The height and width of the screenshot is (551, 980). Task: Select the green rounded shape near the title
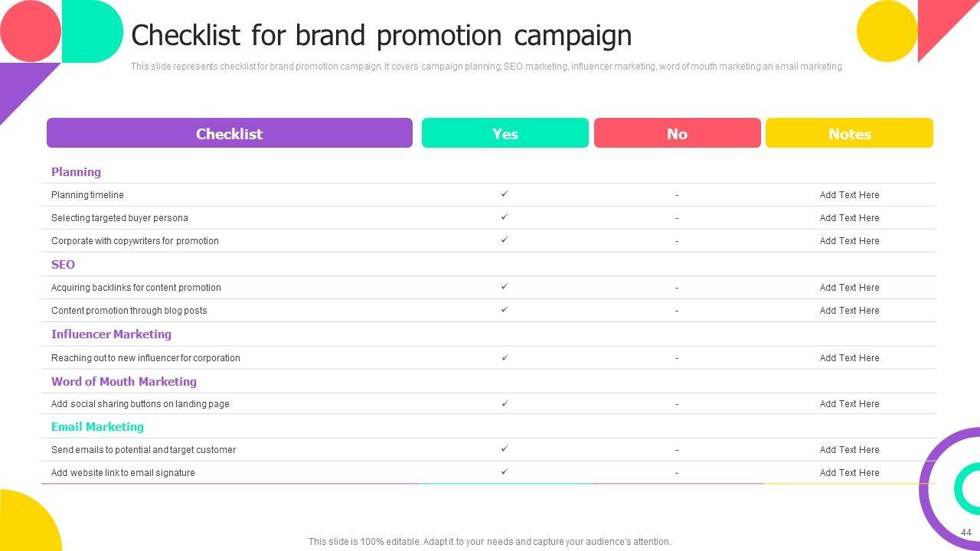(93, 31)
